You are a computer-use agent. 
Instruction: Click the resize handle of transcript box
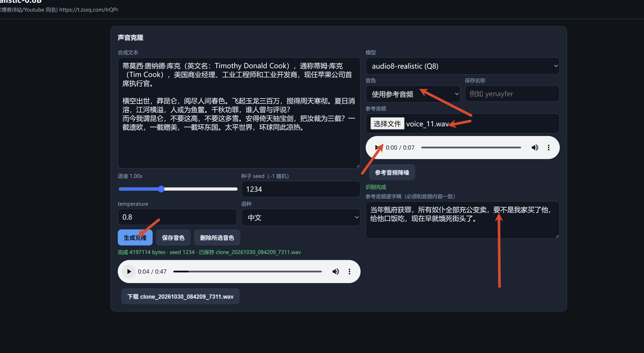click(x=557, y=236)
